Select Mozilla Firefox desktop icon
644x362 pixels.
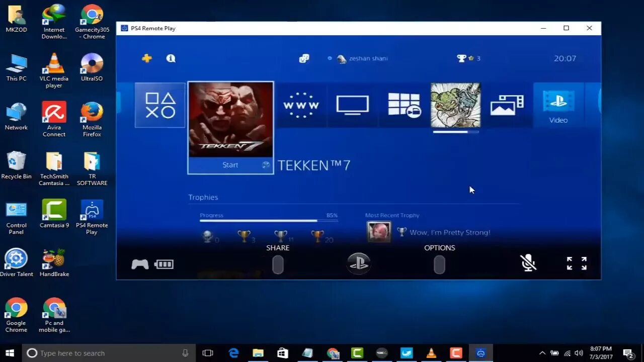point(92,120)
